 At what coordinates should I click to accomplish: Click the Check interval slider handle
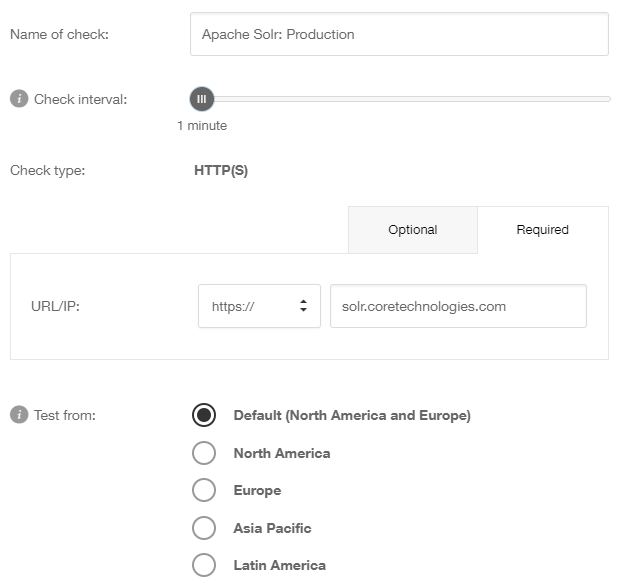tap(202, 99)
